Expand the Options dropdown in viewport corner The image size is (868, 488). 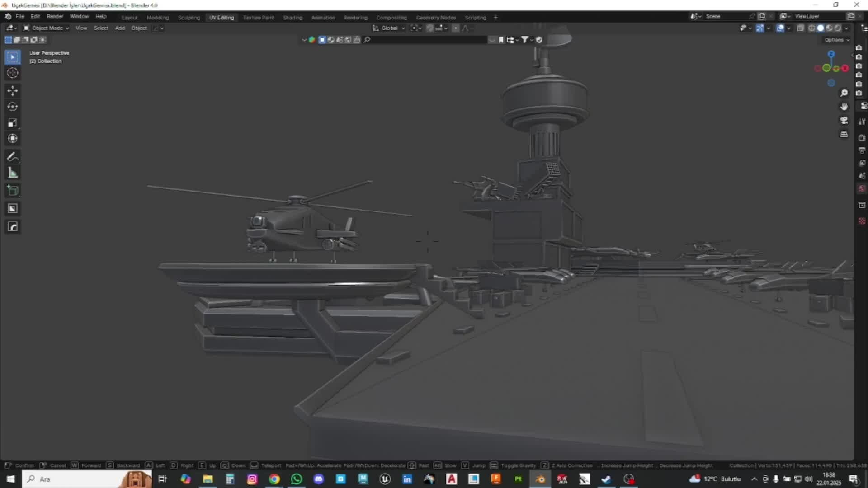[835, 40]
